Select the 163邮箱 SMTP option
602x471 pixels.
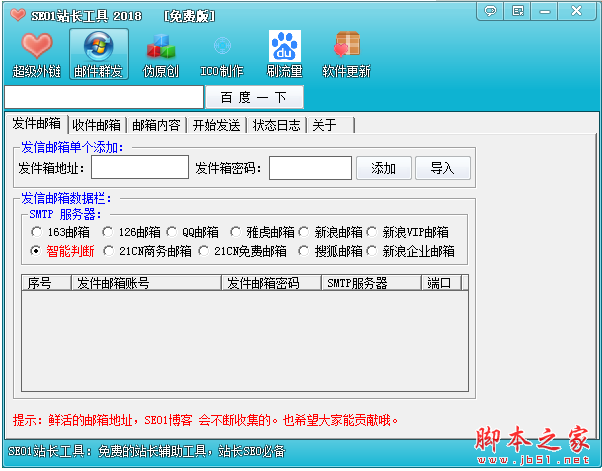[60, 232]
